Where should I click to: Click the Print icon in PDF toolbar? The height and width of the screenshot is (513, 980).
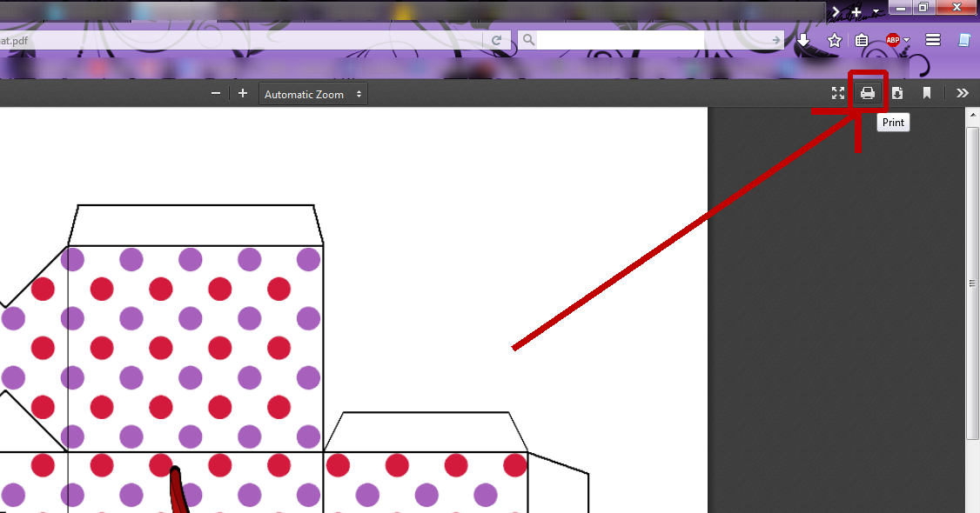coord(868,93)
